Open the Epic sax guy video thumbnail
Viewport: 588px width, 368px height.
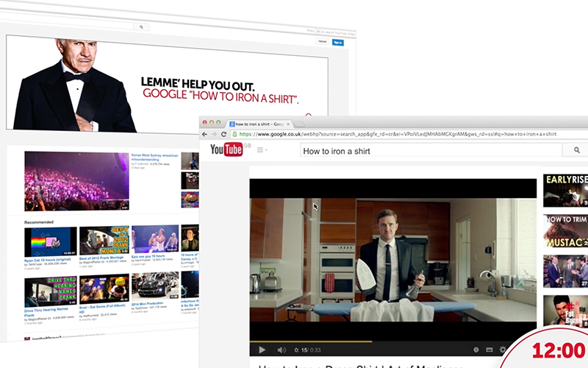[155, 238]
